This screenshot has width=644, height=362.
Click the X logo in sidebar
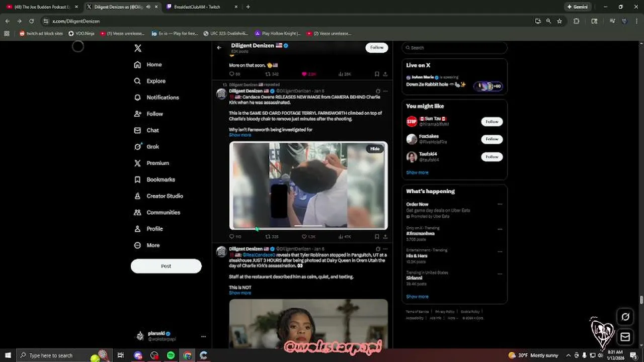138,48
